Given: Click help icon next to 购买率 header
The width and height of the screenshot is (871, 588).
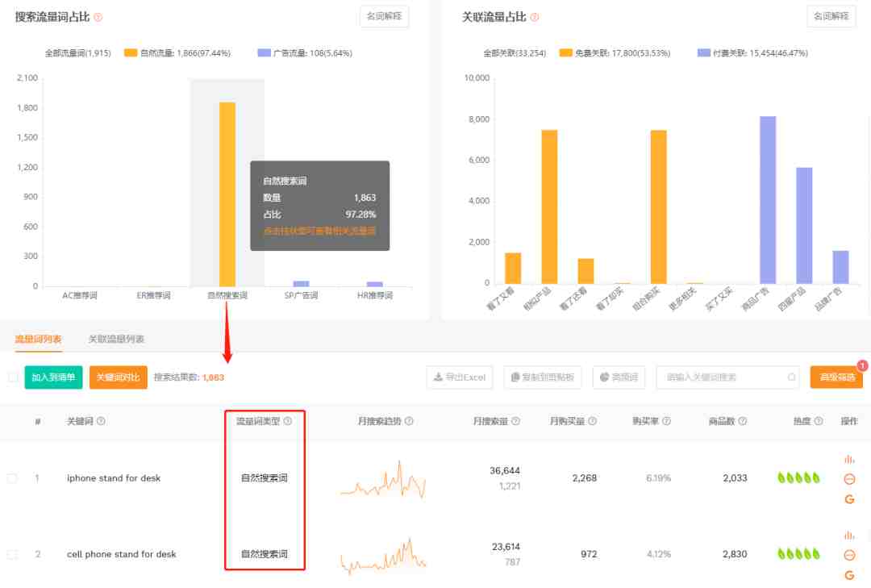Looking at the screenshot, I should pos(667,421).
